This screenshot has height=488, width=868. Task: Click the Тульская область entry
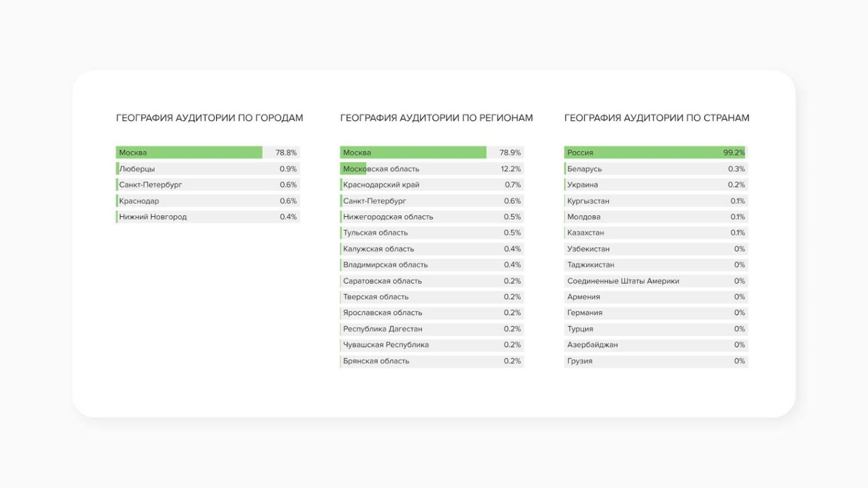pyautogui.click(x=431, y=233)
